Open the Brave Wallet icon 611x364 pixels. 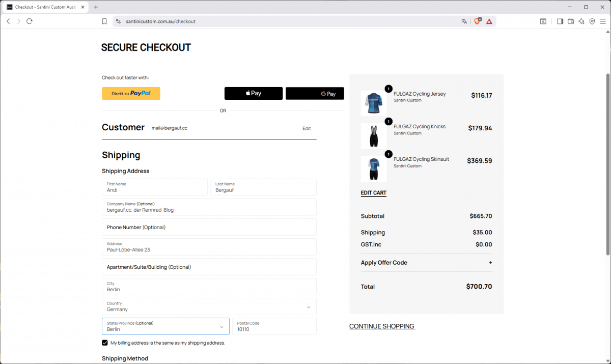point(571,21)
